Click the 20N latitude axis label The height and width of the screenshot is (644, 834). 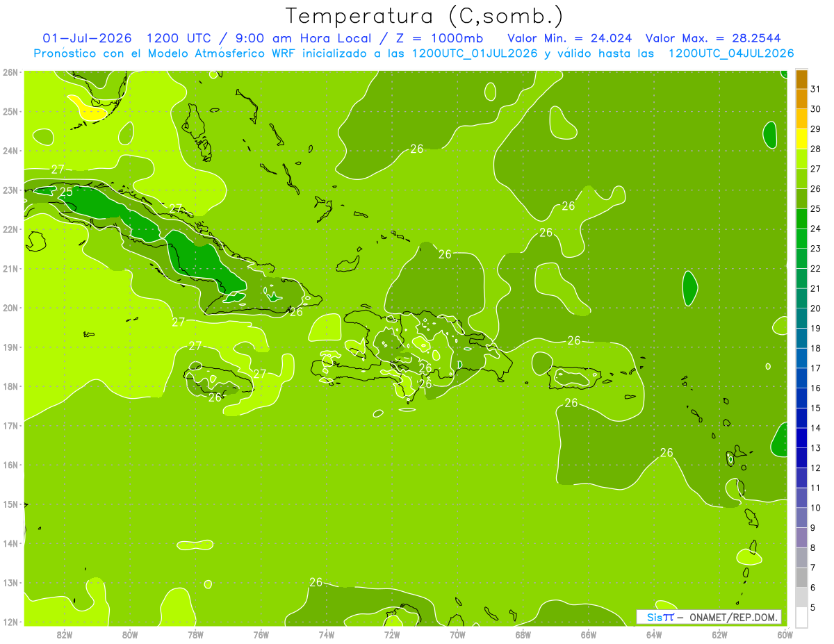tap(10, 308)
